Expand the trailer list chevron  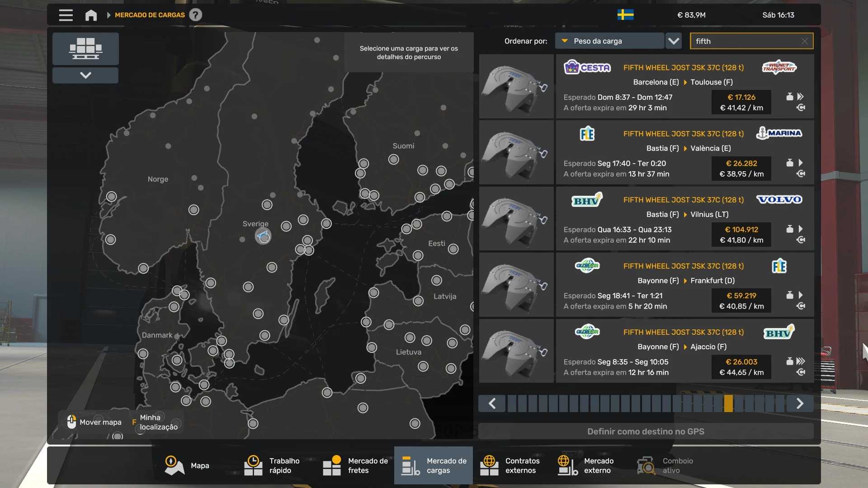point(85,75)
